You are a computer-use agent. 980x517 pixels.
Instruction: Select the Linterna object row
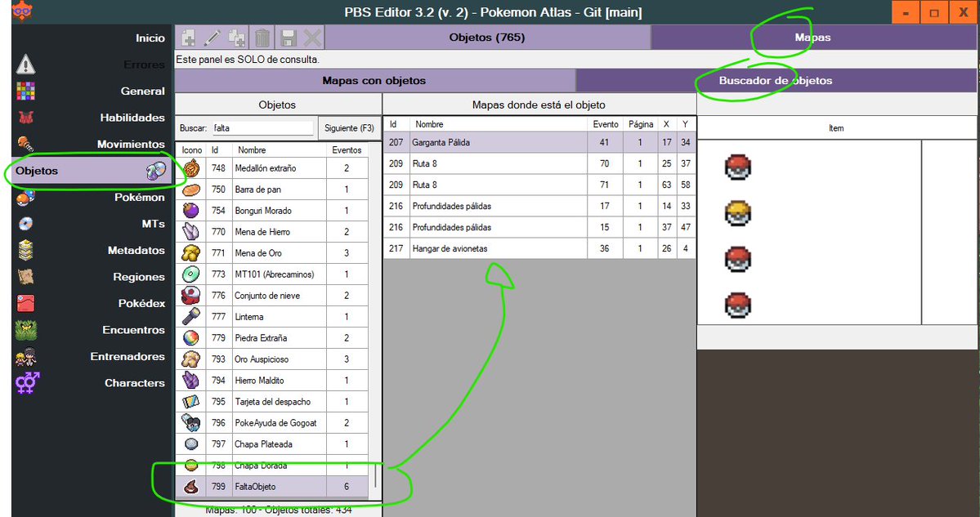pyautogui.click(x=272, y=317)
